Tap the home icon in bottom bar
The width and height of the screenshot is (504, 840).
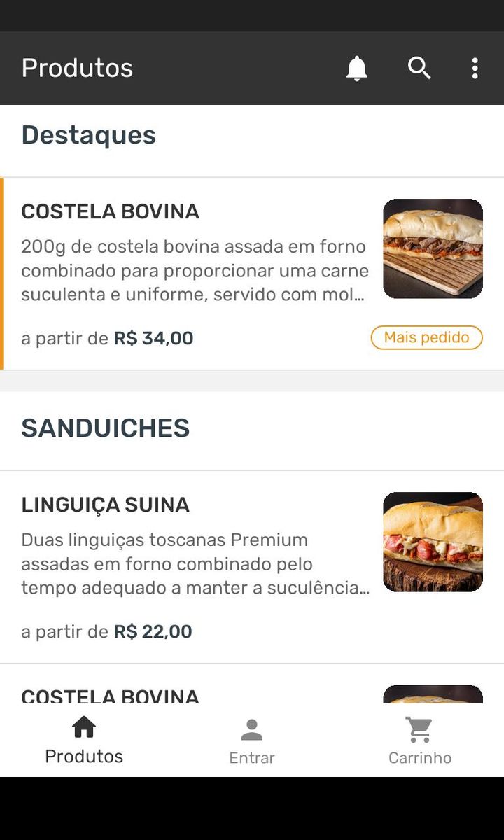pyautogui.click(x=84, y=727)
